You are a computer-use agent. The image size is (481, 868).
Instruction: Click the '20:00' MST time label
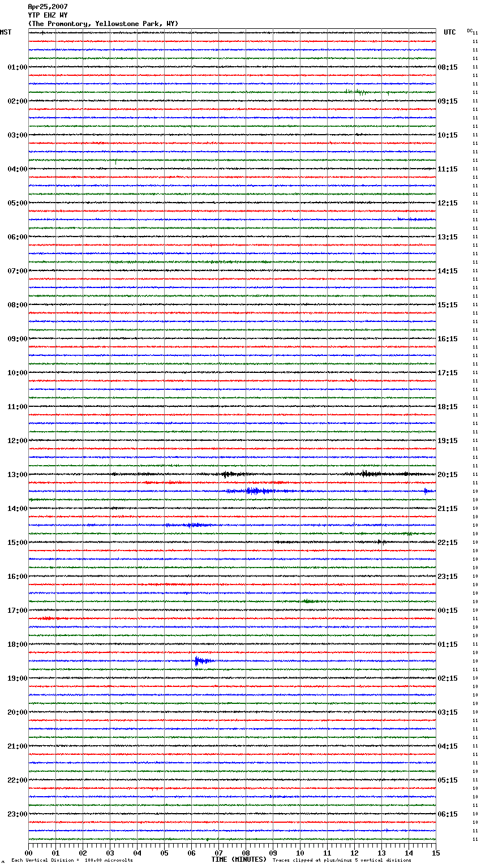point(17,712)
